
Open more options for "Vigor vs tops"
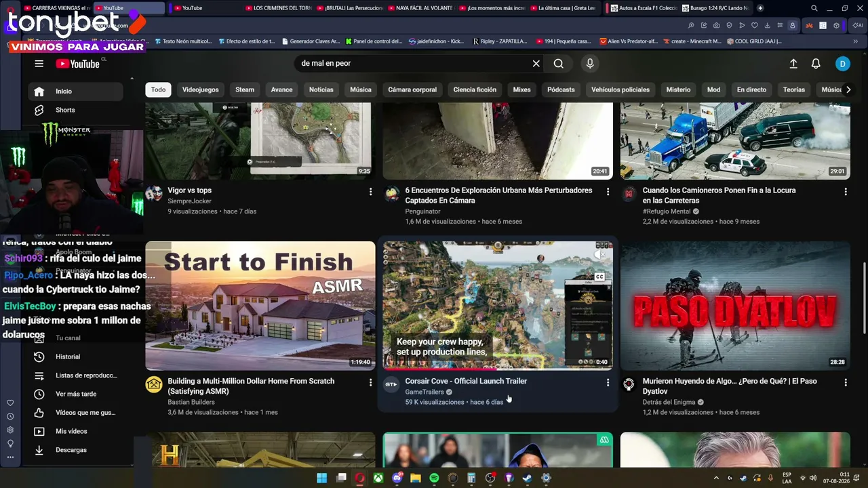[x=370, y=192]
